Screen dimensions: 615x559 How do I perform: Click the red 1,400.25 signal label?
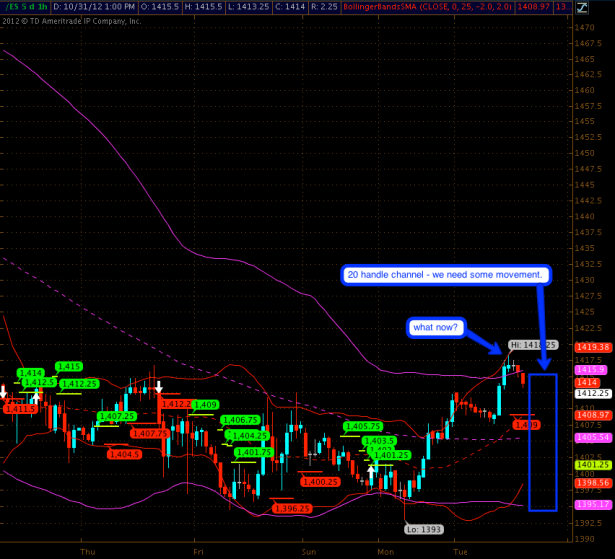pyautogui.click(x=319, y=481)
